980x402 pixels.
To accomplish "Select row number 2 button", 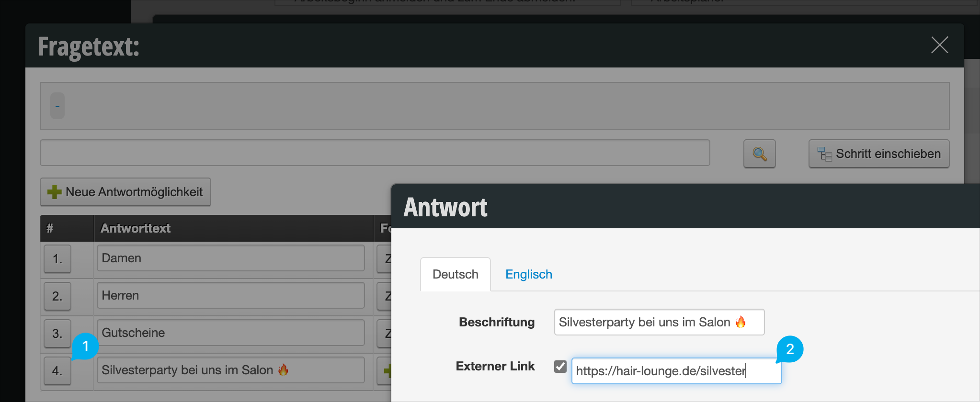I will point(57,296).
